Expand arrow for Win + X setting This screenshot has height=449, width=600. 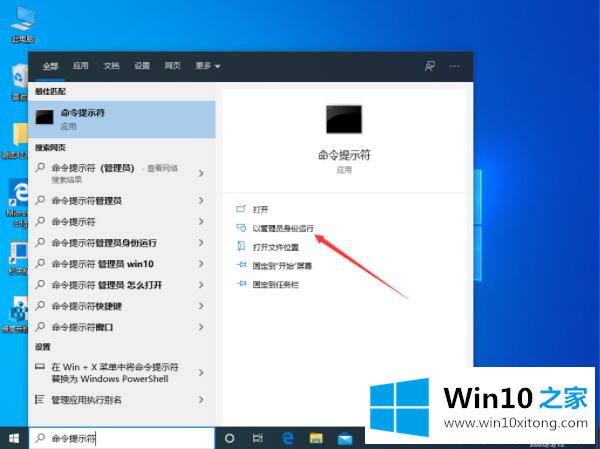[x=201, y=372]
